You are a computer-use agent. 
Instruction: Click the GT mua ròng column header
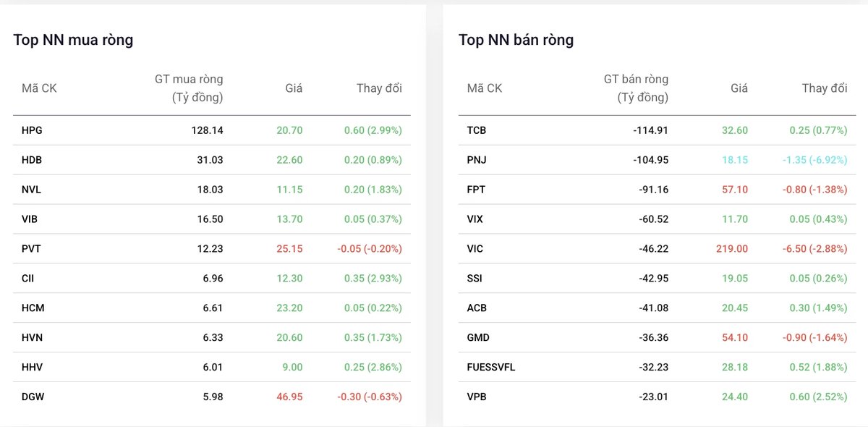[x=189, y=88]
